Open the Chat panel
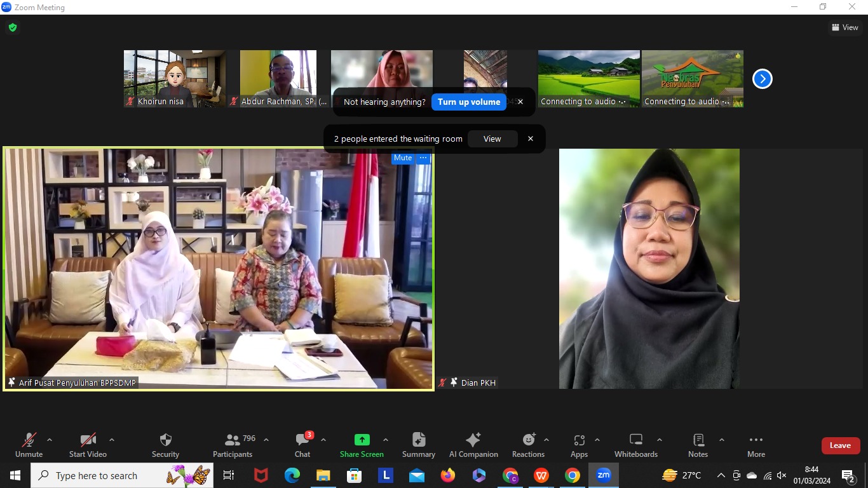This screenshot has height=488, width=868. click(302, 440)
